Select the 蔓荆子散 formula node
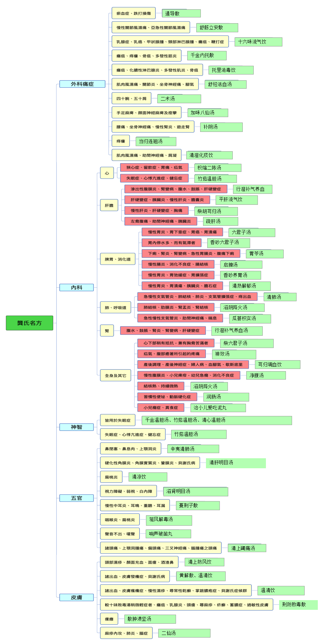Viewport: 332px width, 644px height. 198,506
